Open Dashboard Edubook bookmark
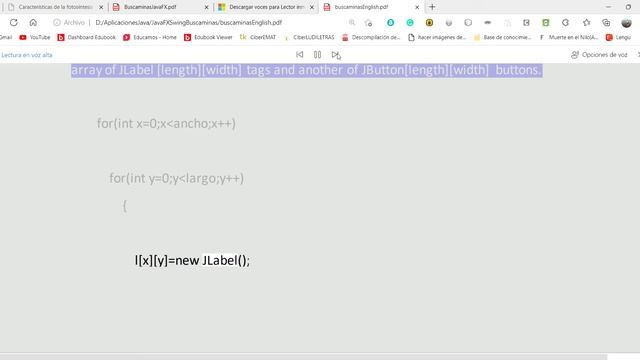 (x=87, y=37)
